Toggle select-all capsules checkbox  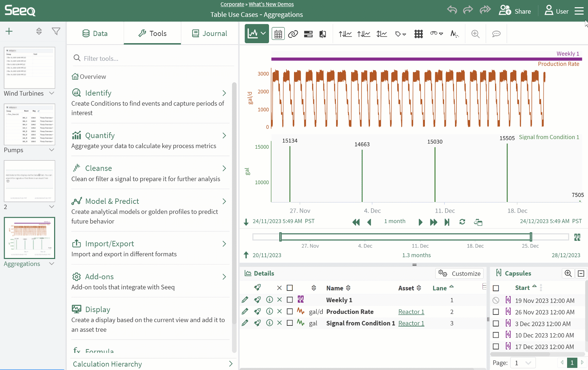[x=496, y=288]
